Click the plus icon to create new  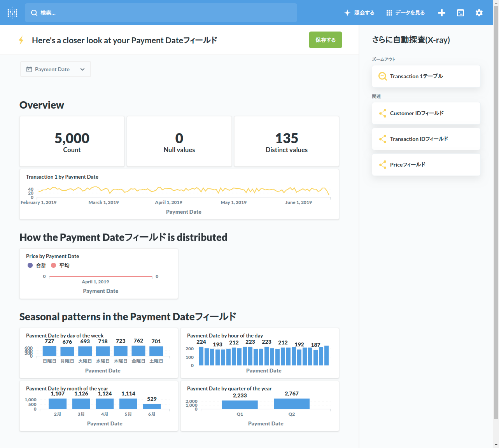(x=442, y=13)
